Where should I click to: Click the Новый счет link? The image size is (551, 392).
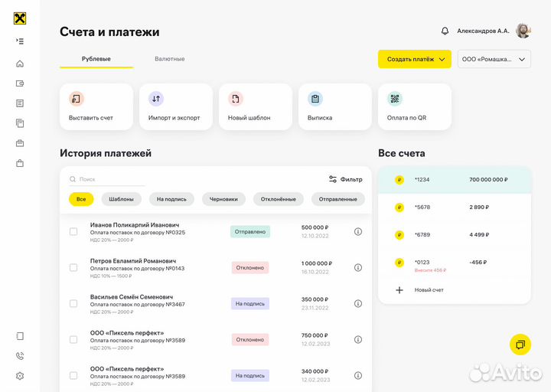[429, 290]
